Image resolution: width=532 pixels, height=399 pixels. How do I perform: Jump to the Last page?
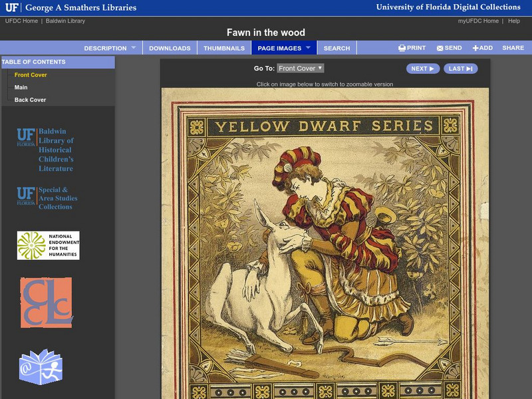click(x=460, y=68)
